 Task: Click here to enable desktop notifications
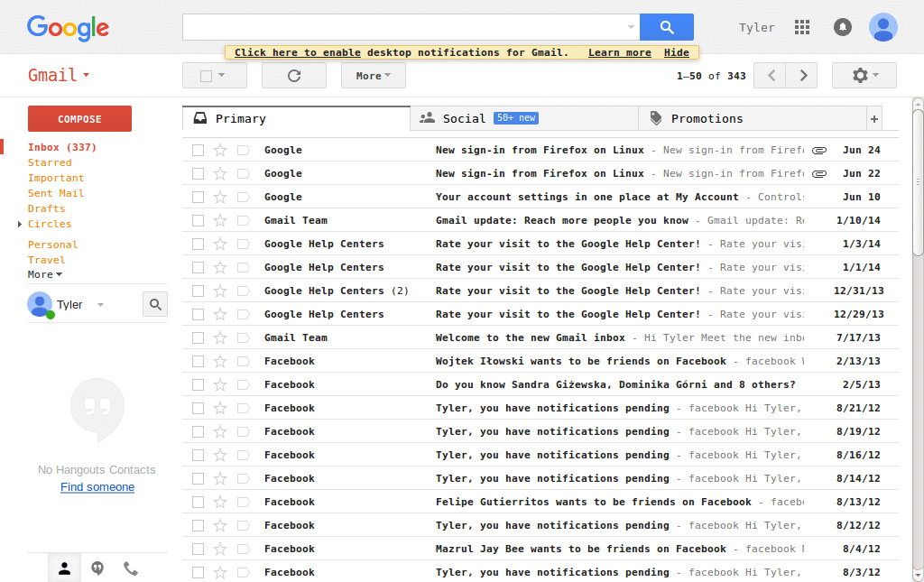click(x=298, y=52)
